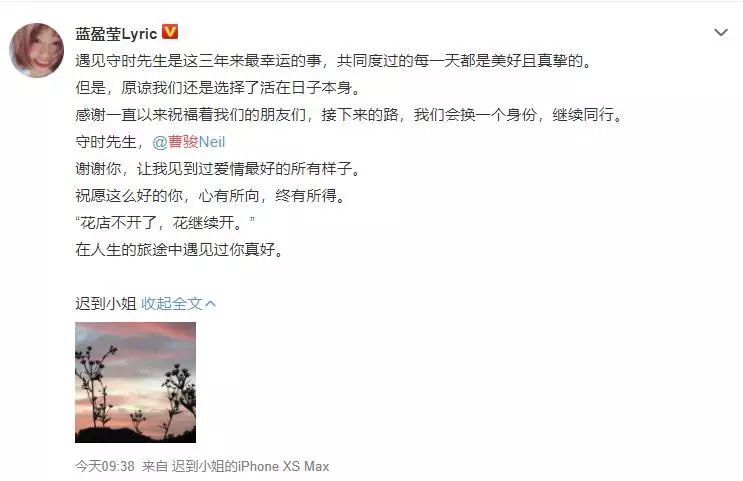The image size is (743, 481).
Task: Expand the post options chevron at top right
Action: click(721, 33)
